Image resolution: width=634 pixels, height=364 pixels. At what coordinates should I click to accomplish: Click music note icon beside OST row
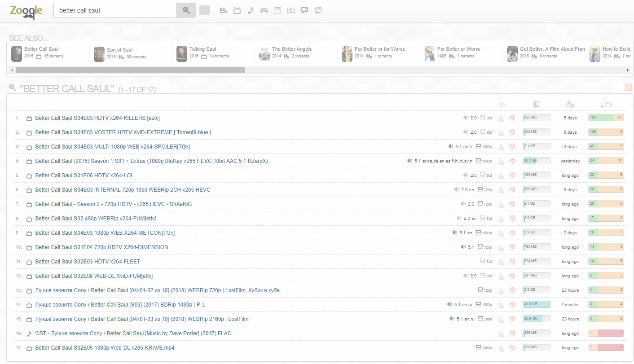(29, 333)
